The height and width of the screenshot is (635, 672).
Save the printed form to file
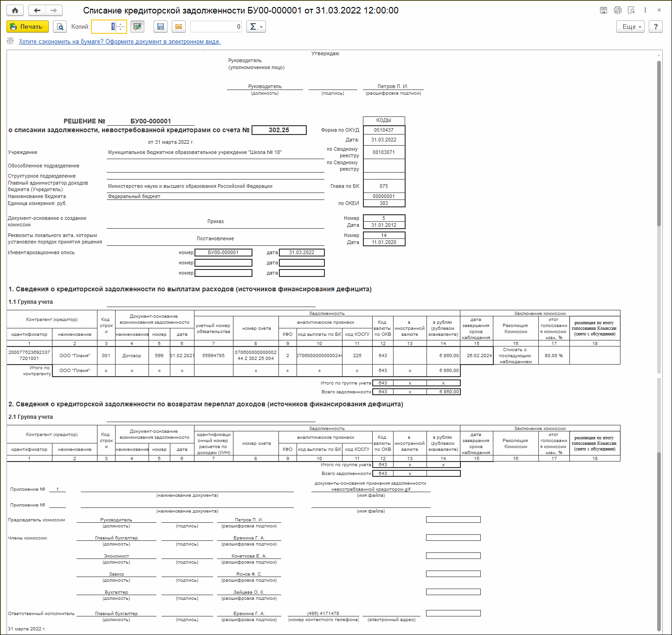pos(161,27)
